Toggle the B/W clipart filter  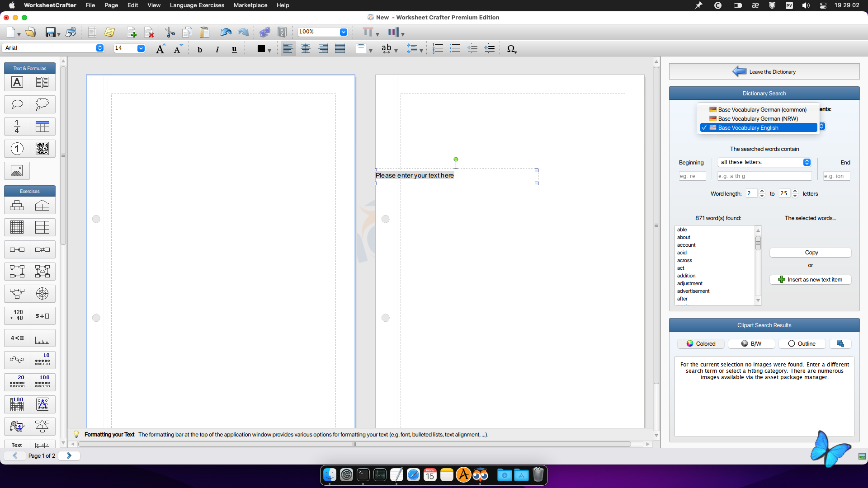tap(751, 344)
